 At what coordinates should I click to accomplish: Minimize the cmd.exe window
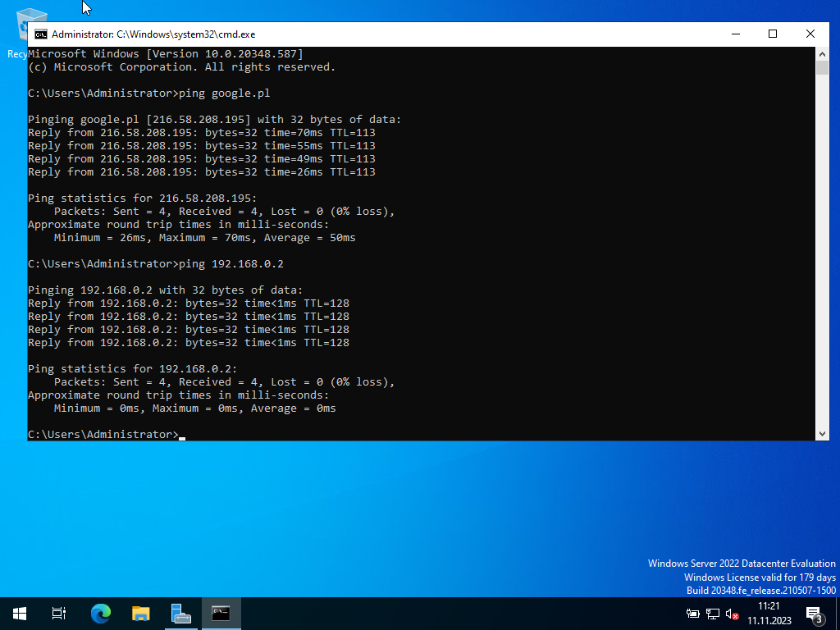(736, 34)
